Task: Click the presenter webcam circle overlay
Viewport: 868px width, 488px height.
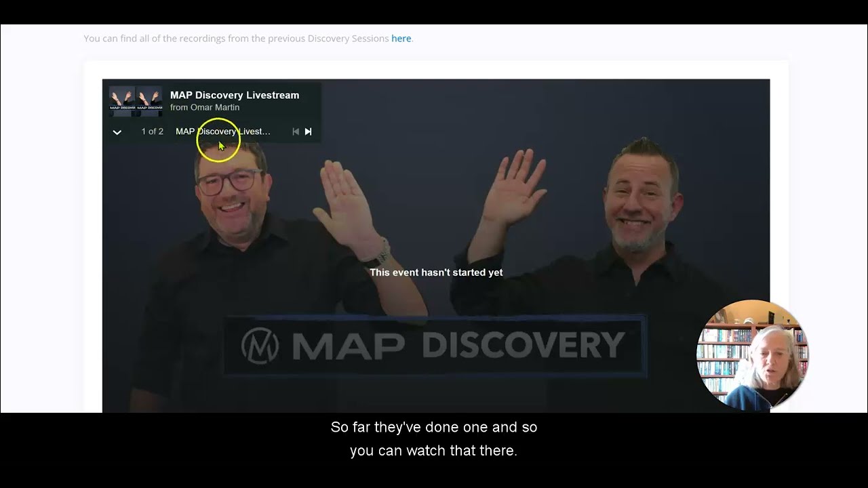Action: click(752, 355)
